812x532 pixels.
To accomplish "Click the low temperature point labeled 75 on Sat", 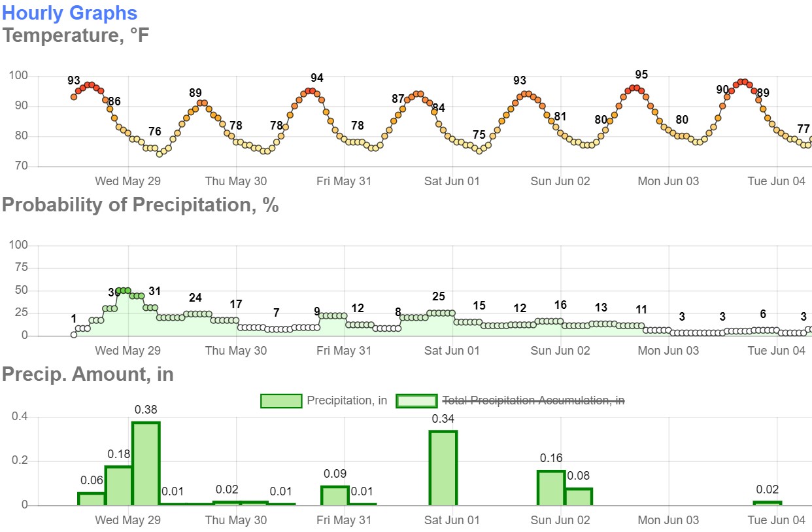I will click(x=479, y=151).
